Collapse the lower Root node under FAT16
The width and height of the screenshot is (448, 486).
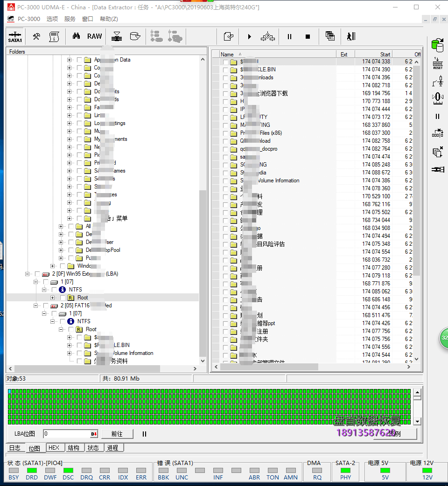(x=61, y=329)
